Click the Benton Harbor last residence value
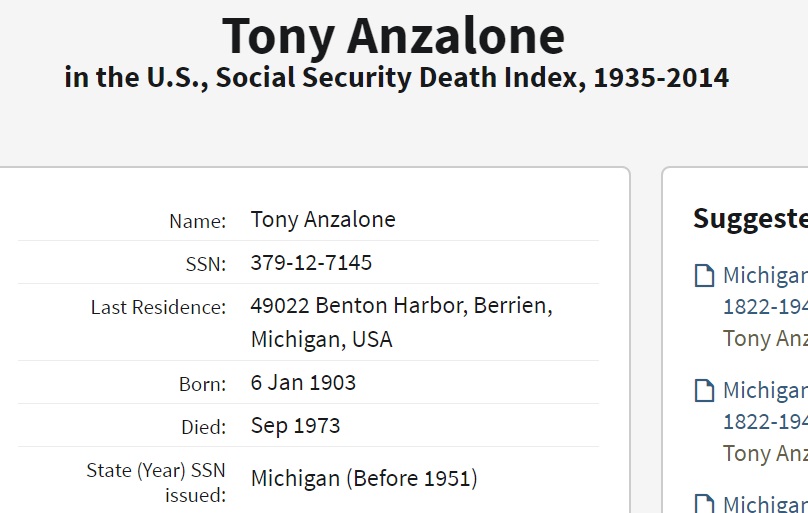 click(x=401, y=306)
